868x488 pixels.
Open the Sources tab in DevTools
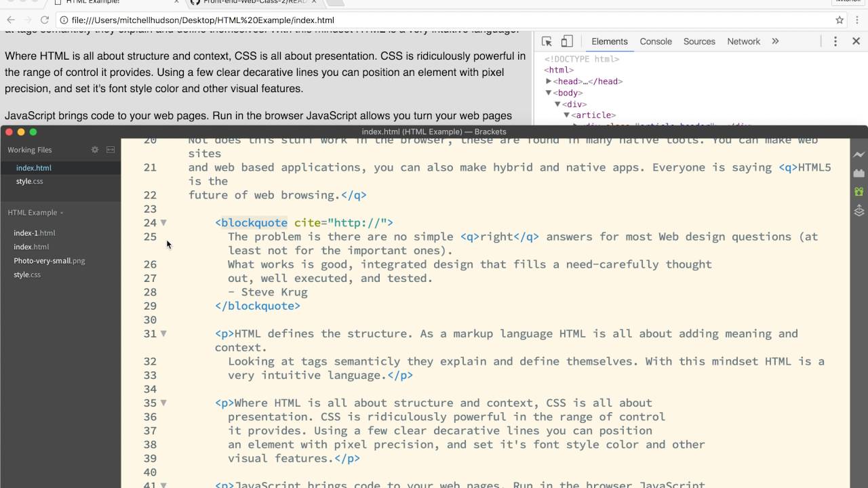pos(699,41)
